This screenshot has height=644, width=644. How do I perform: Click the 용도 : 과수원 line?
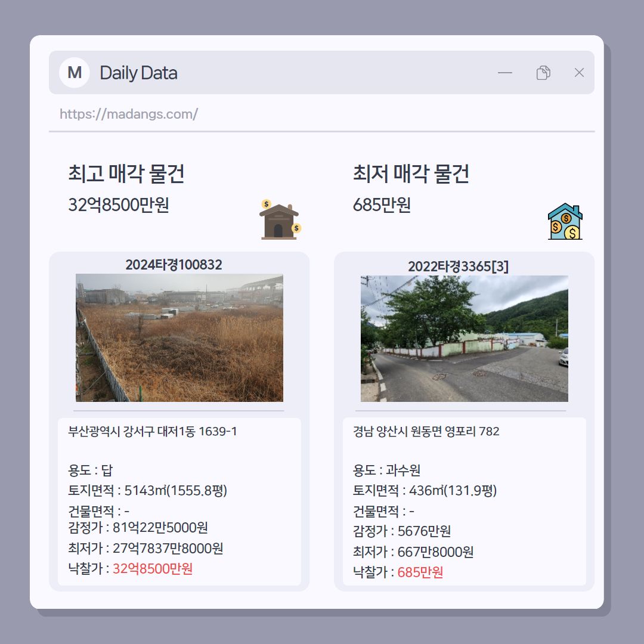pos(386,470)
